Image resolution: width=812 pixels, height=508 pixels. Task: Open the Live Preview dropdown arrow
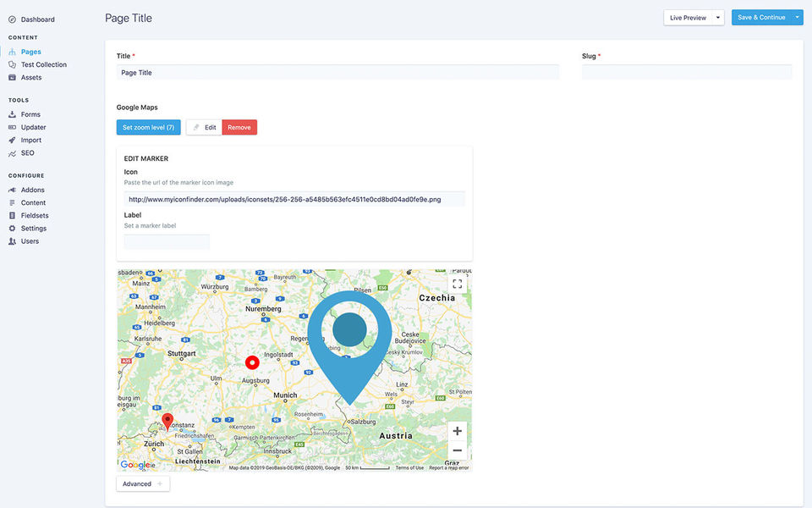pos(718,18)
